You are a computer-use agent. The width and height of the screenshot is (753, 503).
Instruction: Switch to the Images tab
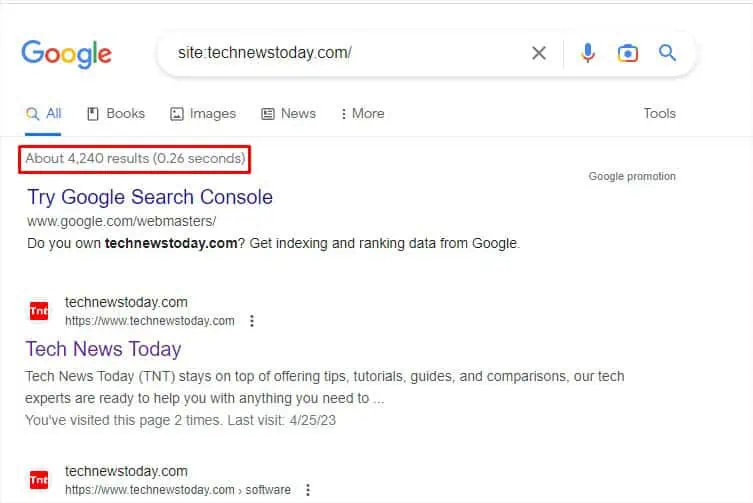pyautogui.click(x=203, y=114)
